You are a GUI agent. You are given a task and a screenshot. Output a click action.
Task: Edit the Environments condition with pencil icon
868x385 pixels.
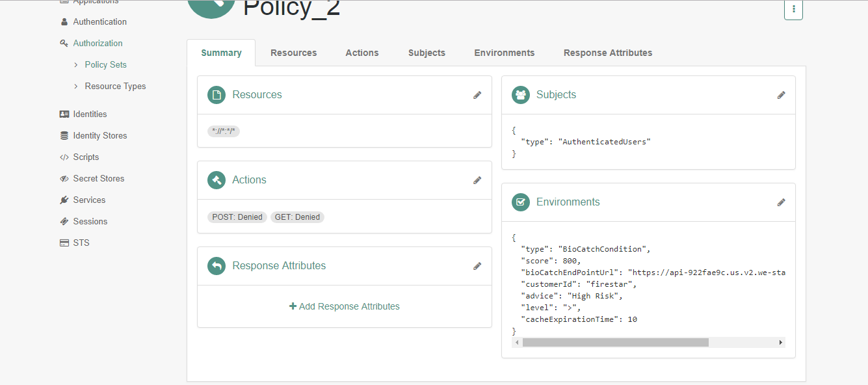click(782, 202)
